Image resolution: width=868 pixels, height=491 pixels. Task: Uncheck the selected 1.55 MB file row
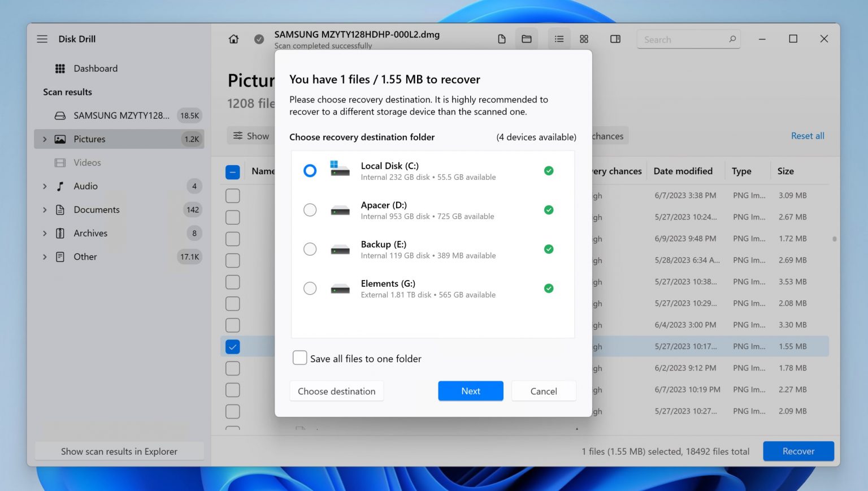coord(232,346)
